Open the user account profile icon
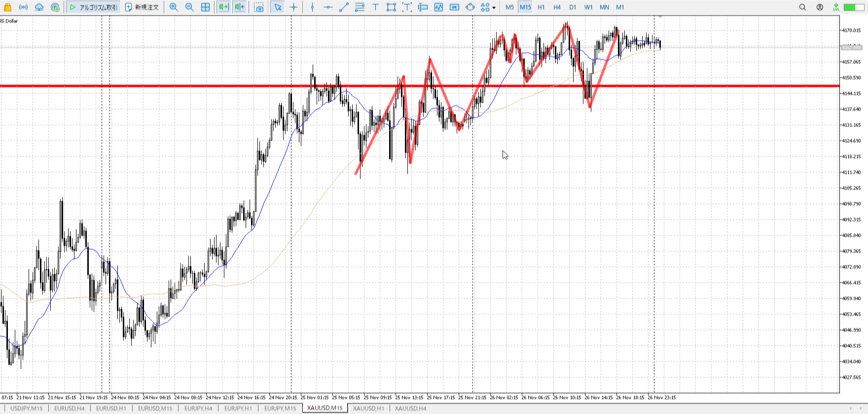Viewport: 868px width, 414px height. click(x=820, y=7)
